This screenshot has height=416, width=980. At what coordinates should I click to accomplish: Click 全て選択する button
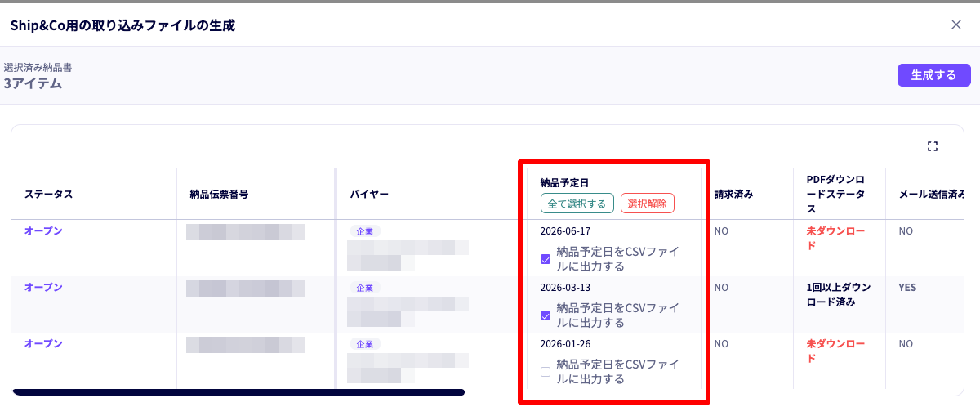coord(577,204)
